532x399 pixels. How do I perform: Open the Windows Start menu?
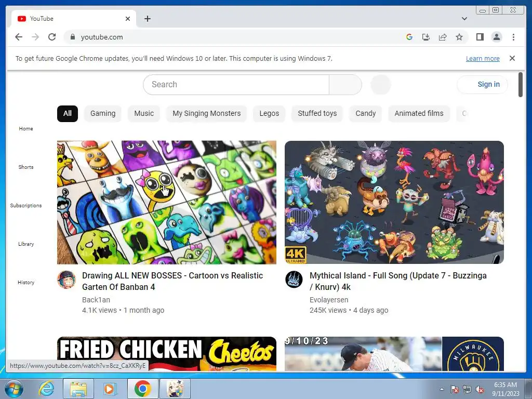pos(14,389)
